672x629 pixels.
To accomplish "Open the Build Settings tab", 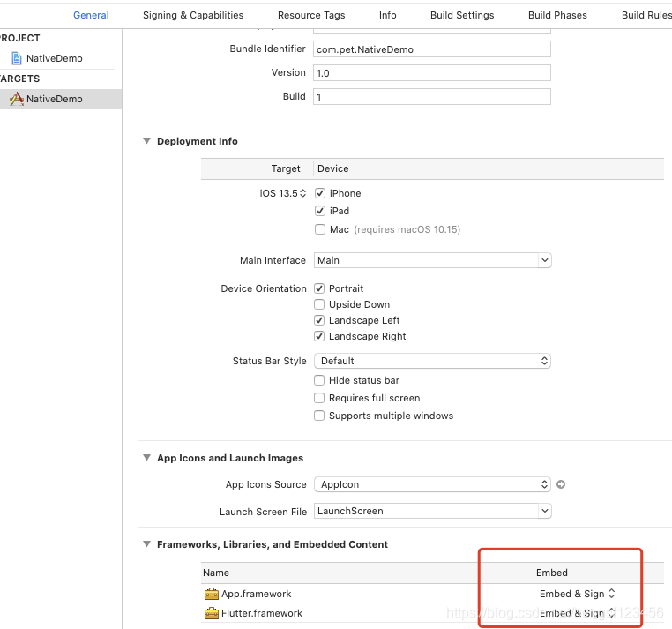I will click(462, 15).
